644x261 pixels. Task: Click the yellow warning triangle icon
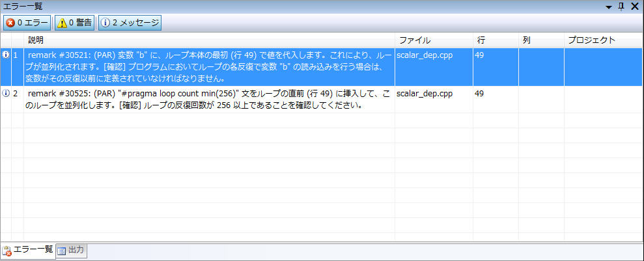tap(62, 23)
